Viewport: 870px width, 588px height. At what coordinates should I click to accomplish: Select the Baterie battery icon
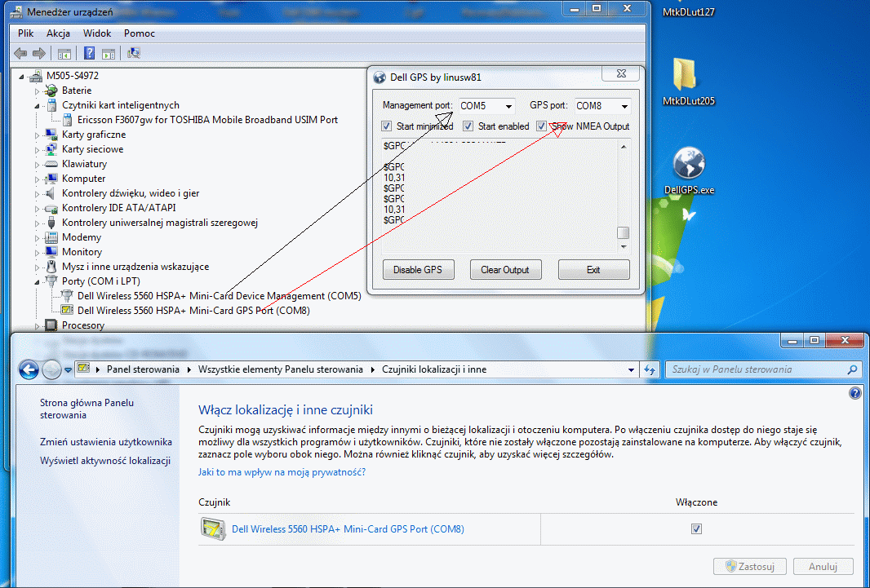(x=51, y=91)
